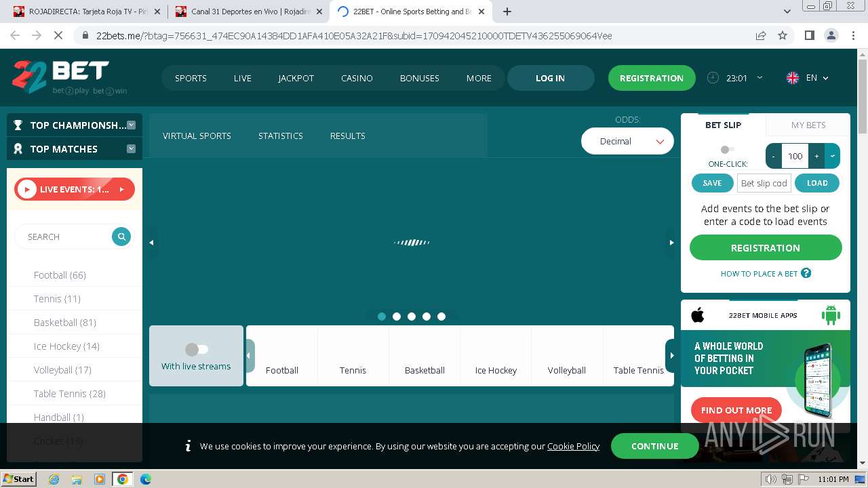Open the Cookie Policy link
868x488 pixels.
tap(573, 446)
